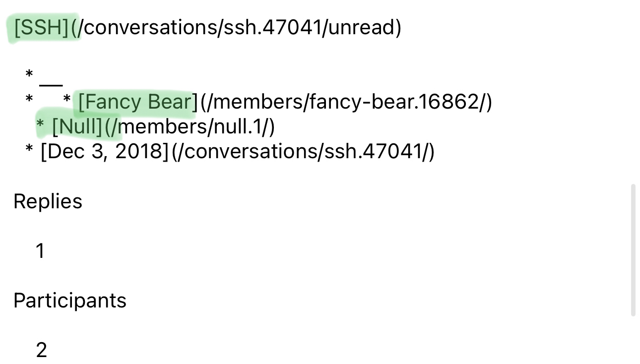This screenshot has height=364, width=640.
Task: Open the highlighted Null member link
Action: pos(78,127)
